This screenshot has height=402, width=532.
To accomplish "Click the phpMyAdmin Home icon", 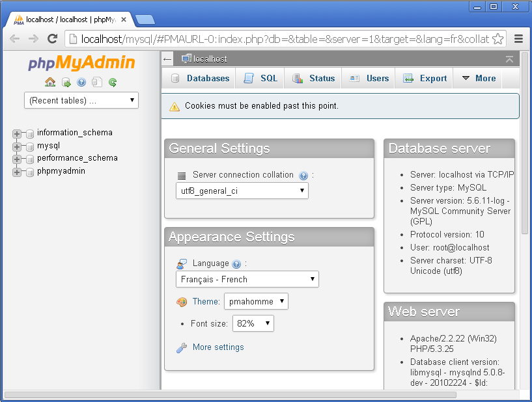I will (x=50, y=82).
